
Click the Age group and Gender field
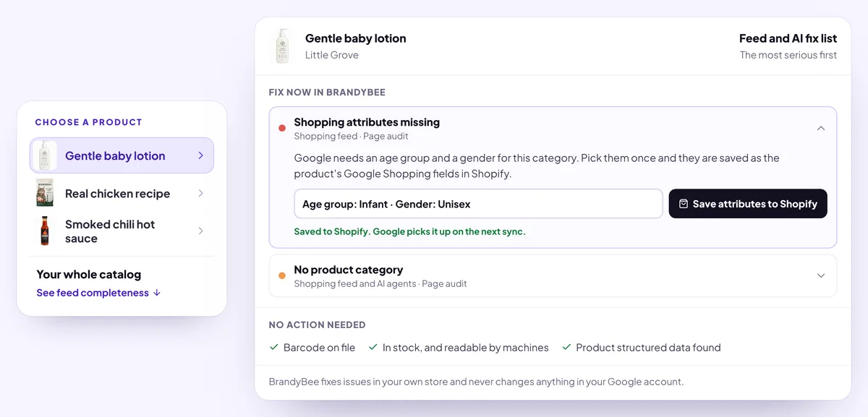(x=478, y=204)
